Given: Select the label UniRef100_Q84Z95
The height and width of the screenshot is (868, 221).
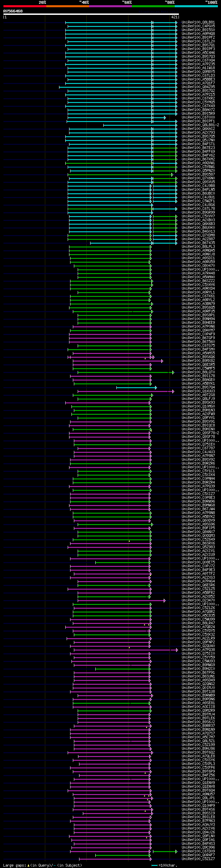Looking at the screenshot, I should pos(198,87).
